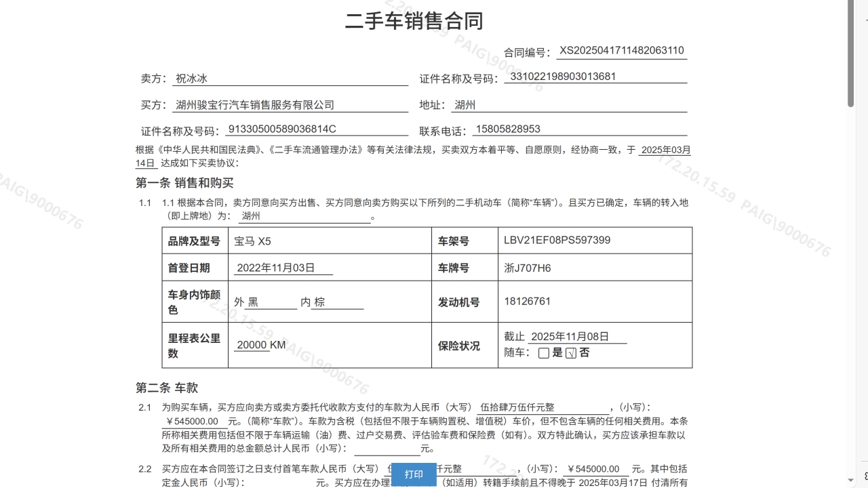Click contract number XS2025041711482063110 field
The image size is (868, 488).
tap(622, 52)
